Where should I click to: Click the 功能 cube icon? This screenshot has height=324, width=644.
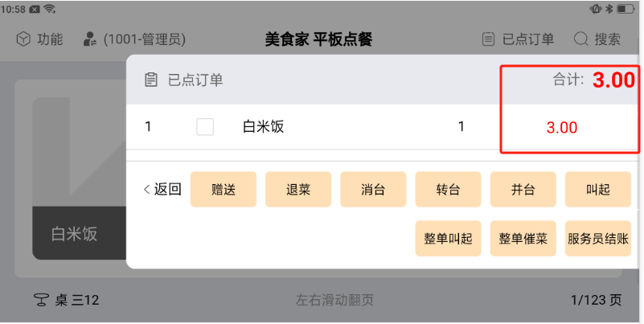24,39
